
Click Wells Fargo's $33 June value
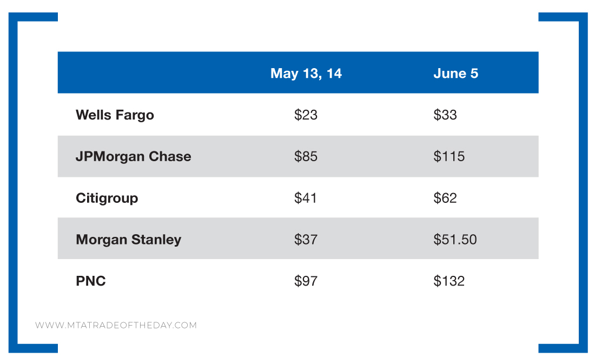coord(445,115)
